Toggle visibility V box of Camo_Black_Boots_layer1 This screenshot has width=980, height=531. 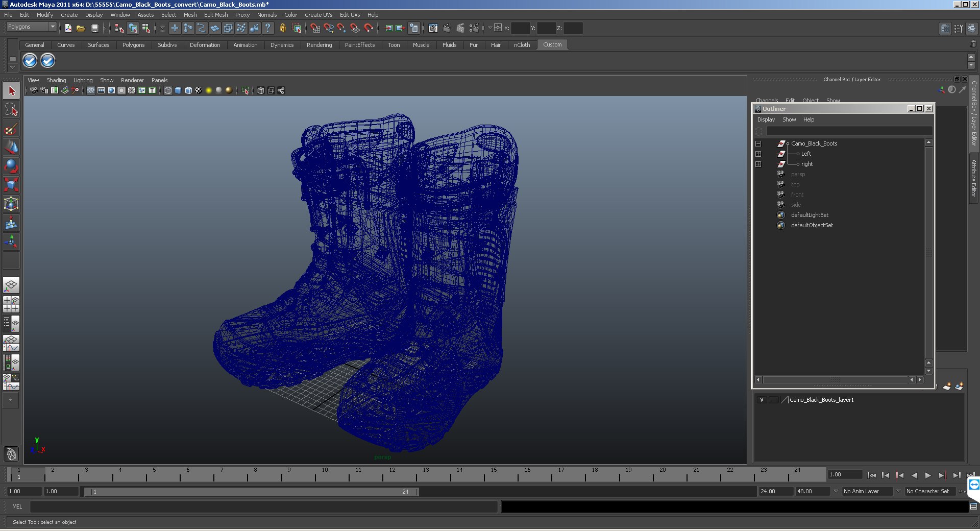(762, 400)
